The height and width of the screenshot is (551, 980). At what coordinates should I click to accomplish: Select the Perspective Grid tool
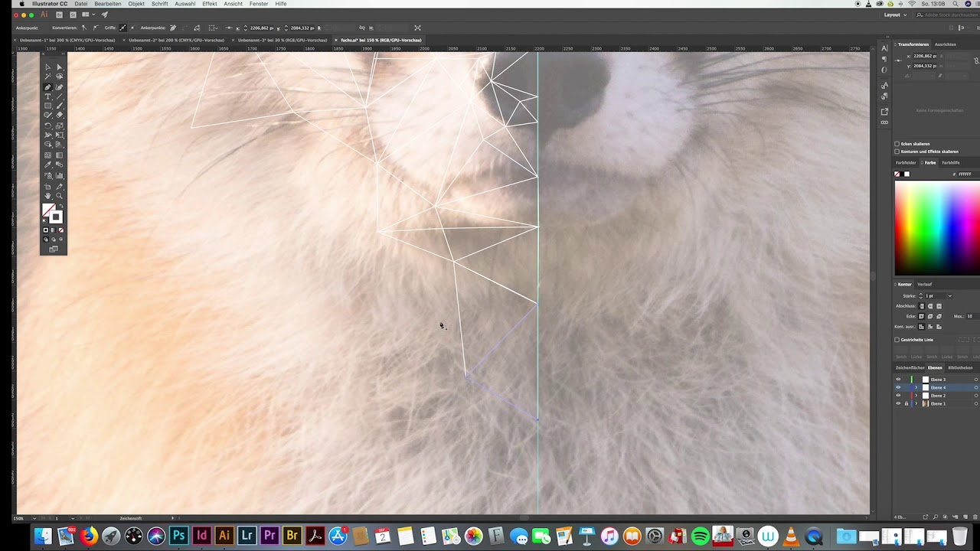point(59,144)
